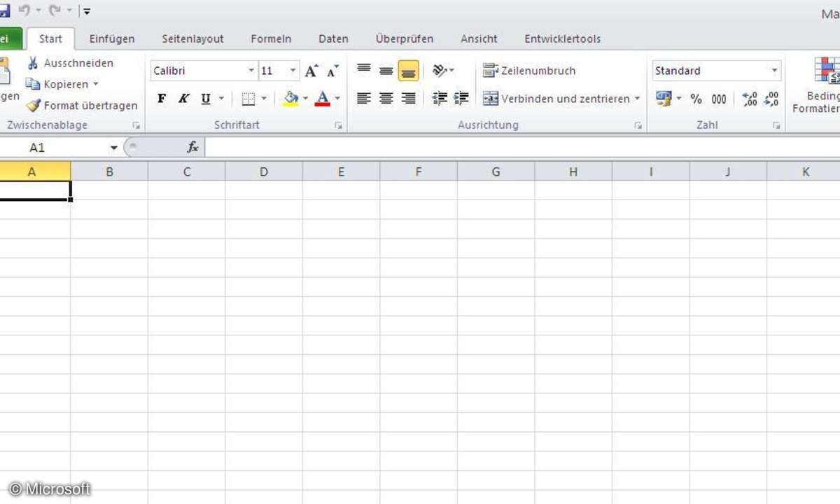Open borders dropdown arrow
840x504 pixels.
[264, 99]
